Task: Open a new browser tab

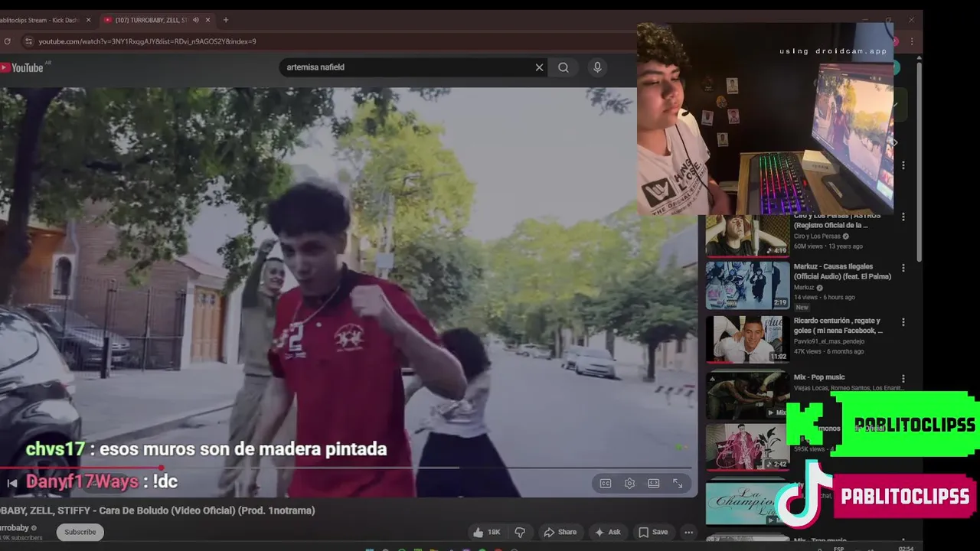Action: 225,20
